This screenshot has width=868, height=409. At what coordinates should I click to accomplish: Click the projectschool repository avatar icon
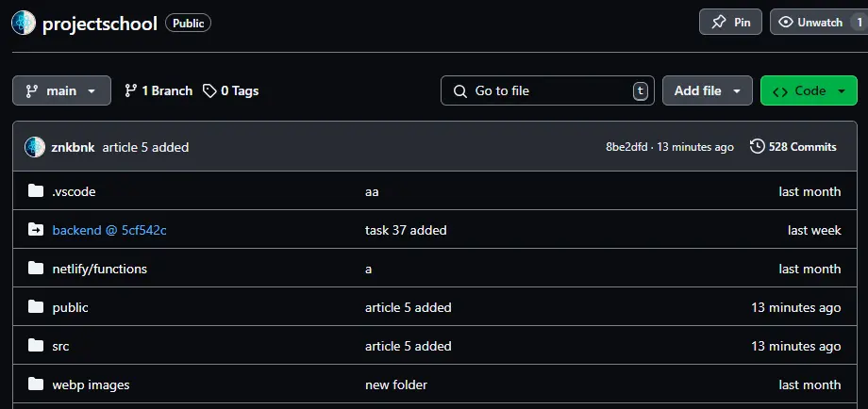24,23
